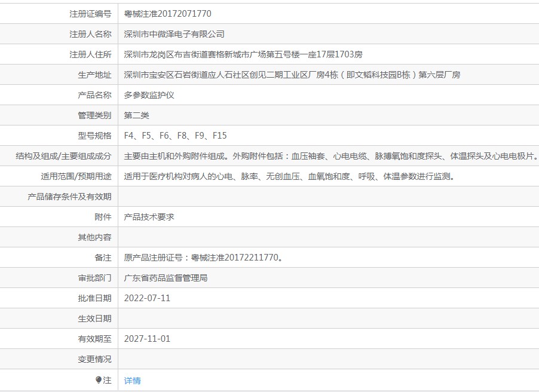Click approval date 2022-07-11

point(147,298)
